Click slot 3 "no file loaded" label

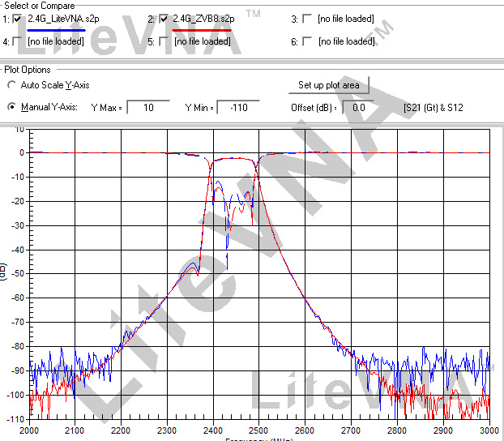tap(346, 18)
